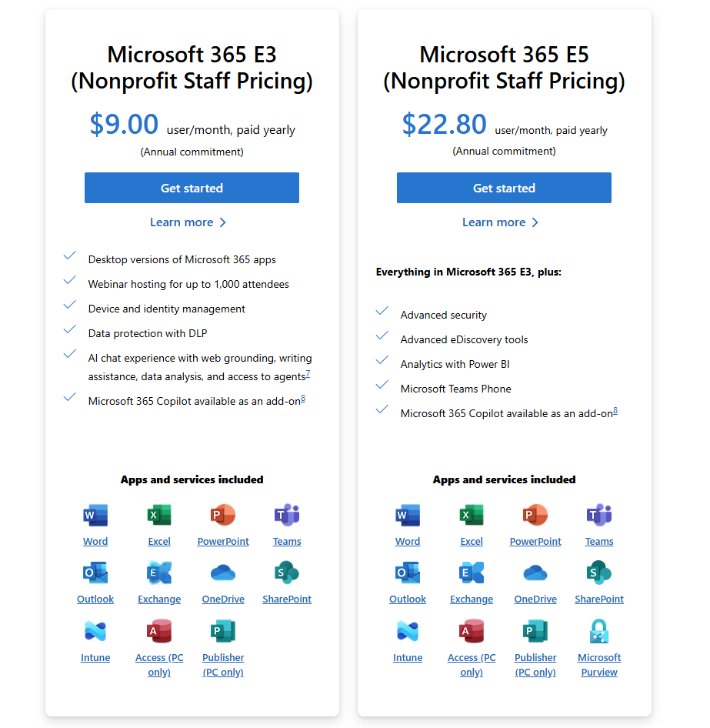Open the OneDrive icon in E3 plan

pos(223,573)
